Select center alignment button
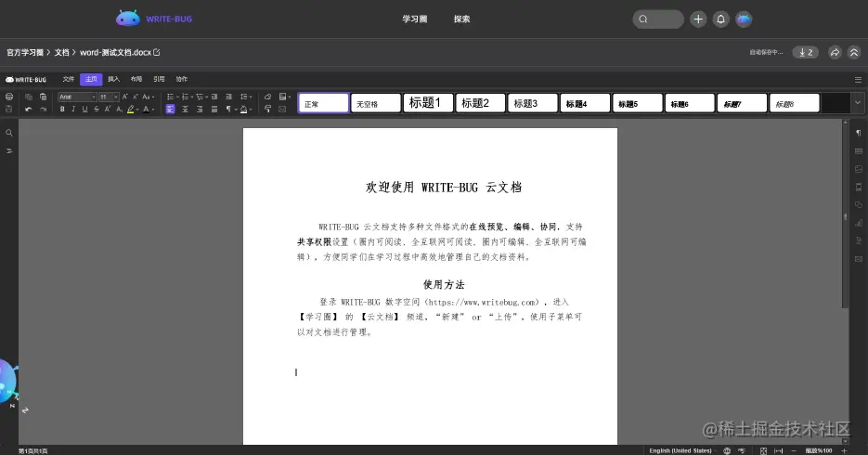Image resolution: width=868 pixels, height=455 pixels. coord(185,109)
